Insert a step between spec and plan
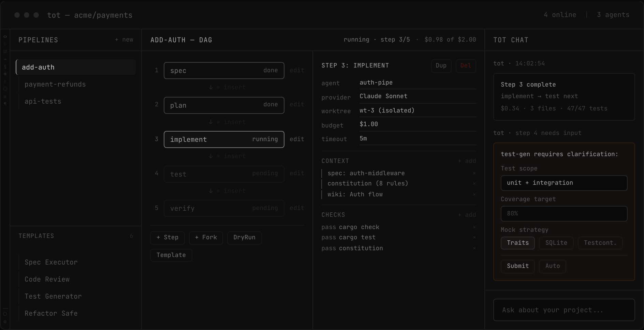 [x=227, y=87]
